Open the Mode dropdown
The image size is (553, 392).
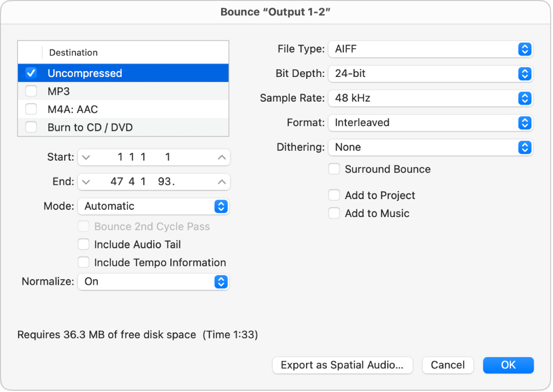pyautogui.click(x=153, y=206)
